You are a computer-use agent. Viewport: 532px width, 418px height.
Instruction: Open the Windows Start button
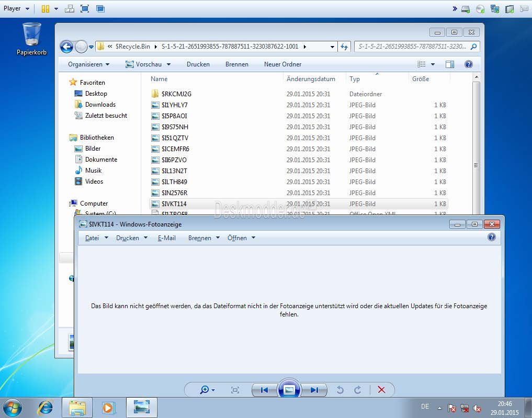[13, 408]
